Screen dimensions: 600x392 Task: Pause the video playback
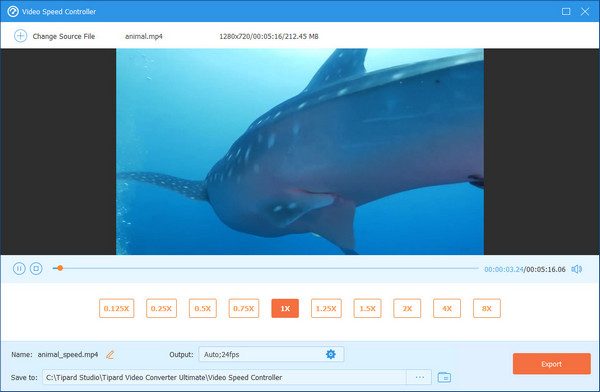(19, 269)
